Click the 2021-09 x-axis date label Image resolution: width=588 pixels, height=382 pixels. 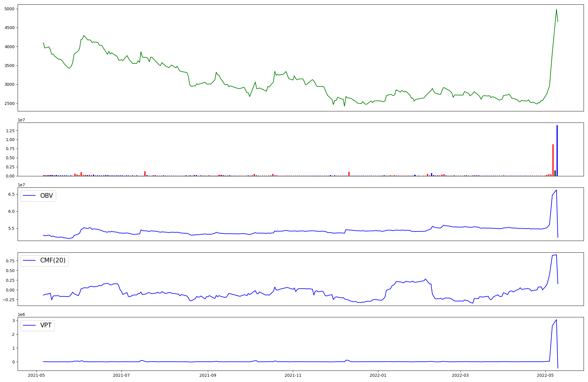(x=208, y=375)
